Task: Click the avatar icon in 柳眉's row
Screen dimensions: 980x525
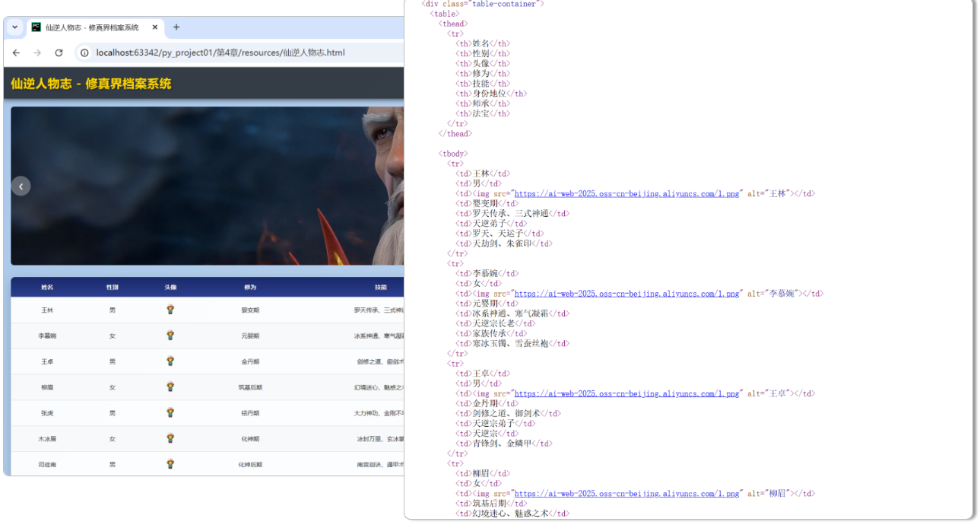Action: click(170, 387)
